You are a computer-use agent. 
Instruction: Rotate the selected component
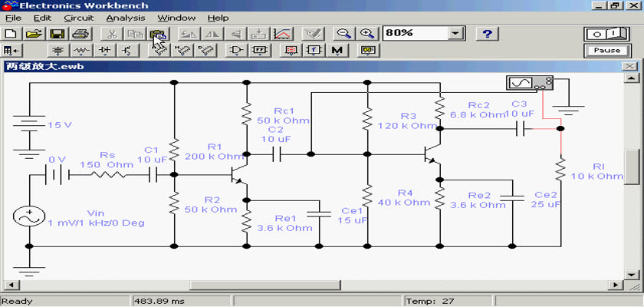point(189,33)
